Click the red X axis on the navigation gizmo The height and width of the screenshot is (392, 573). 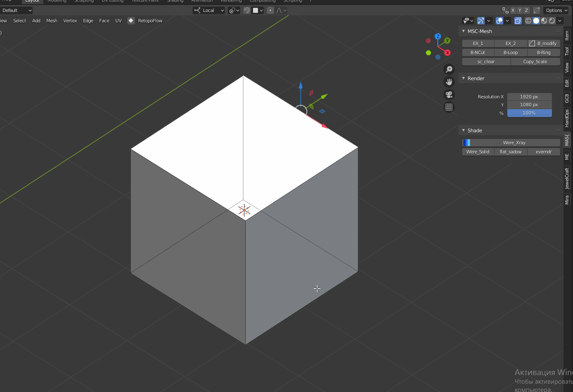pyautogui.click(x=447, y=53)
